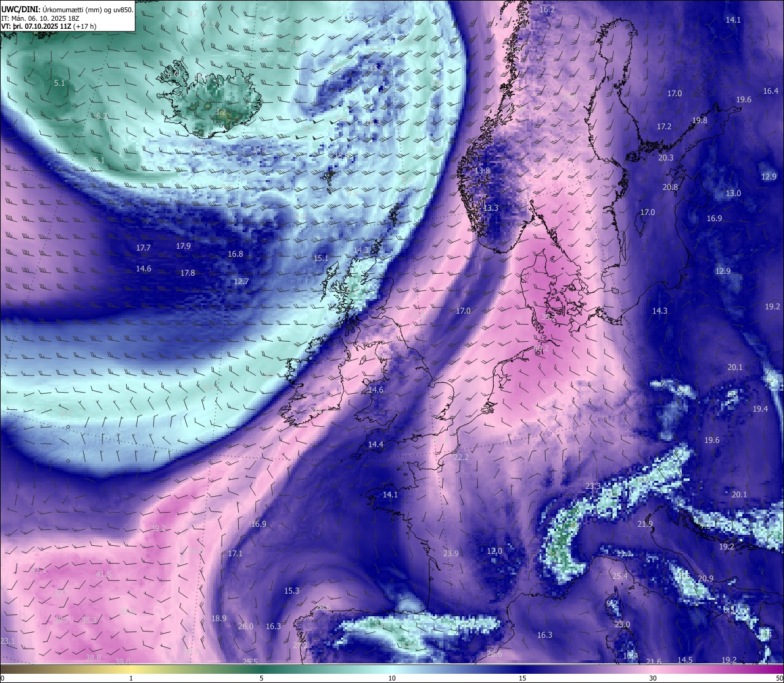
Task: Click the 17.2 map value
Action: pyautogui.click(x=664, y=127)
